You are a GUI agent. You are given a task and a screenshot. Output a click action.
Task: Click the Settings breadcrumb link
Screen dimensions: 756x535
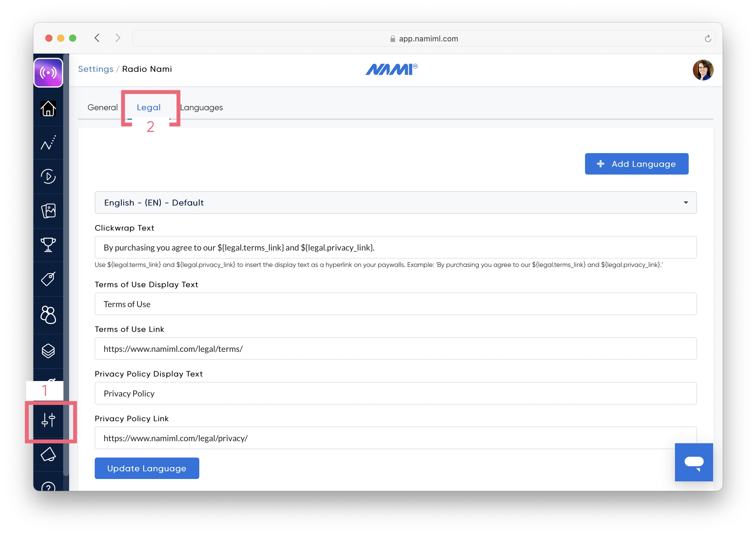point(96,69)
